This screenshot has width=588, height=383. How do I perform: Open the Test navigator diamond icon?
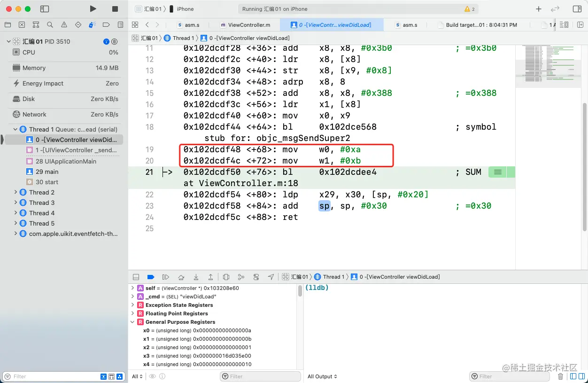[78, 25]
